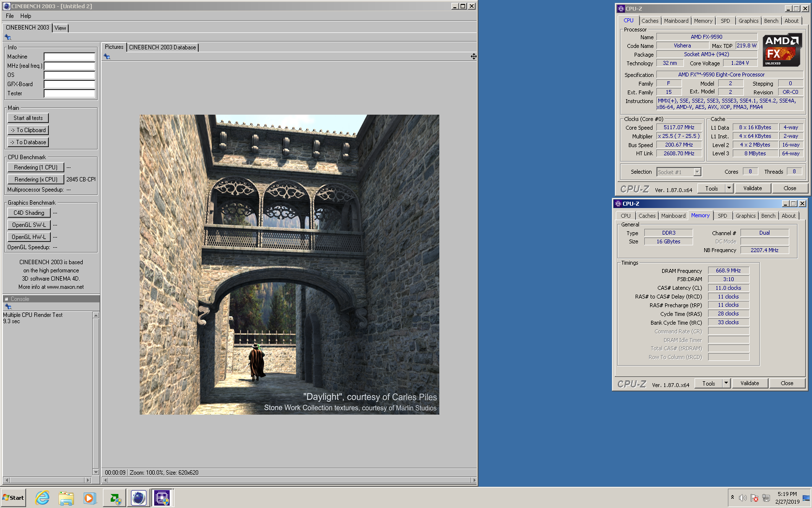Open the AMD utility taskbar icon
Viewport: 812px width, 508px height.
[115, 498]
